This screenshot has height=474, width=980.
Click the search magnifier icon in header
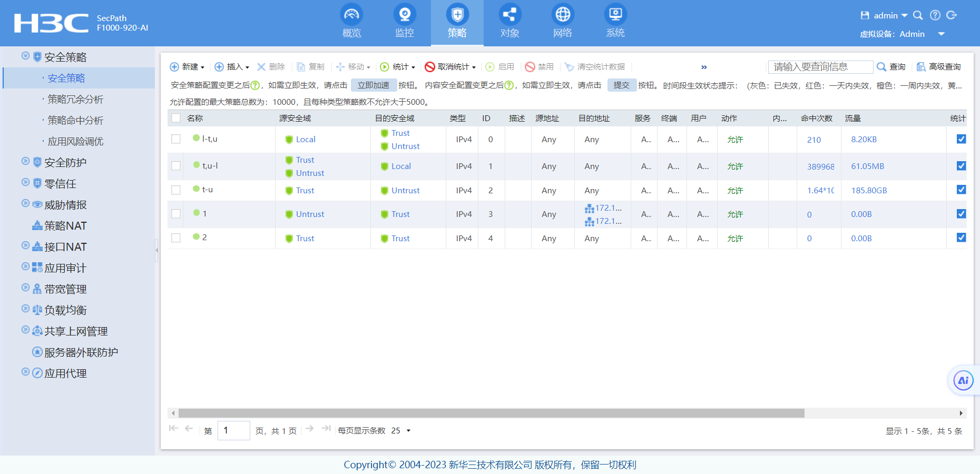918,15
